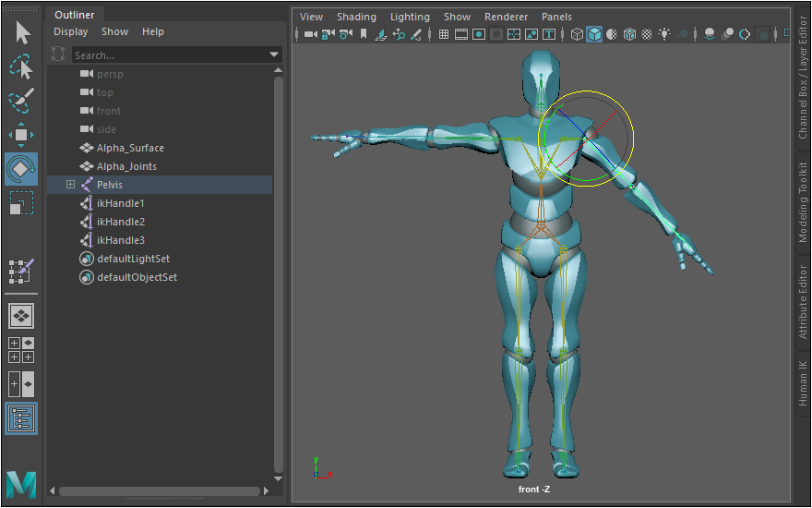The width and height of the screenshot is (812, 508).
Task: Open the Attribute Editor side tab
Action: [x=802, y=302]
